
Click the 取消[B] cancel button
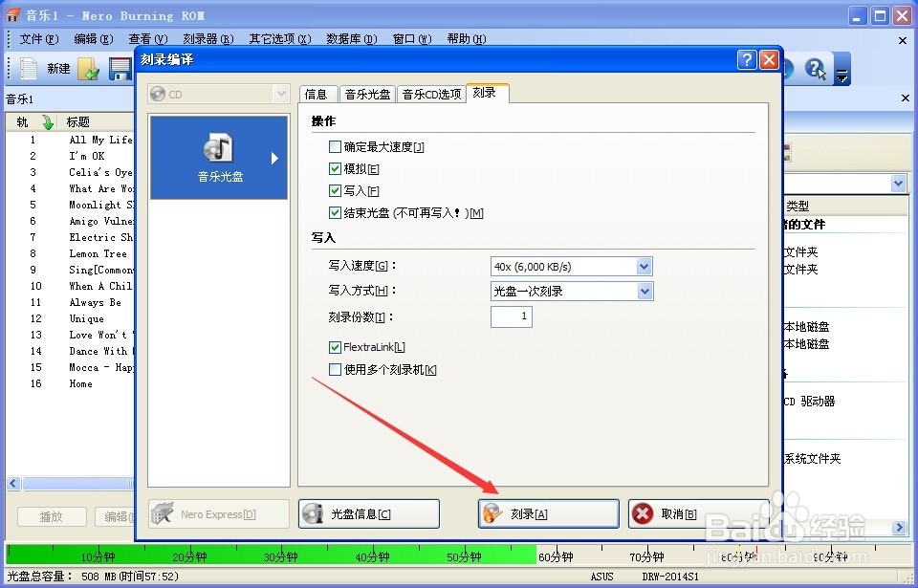pos(698,513)
